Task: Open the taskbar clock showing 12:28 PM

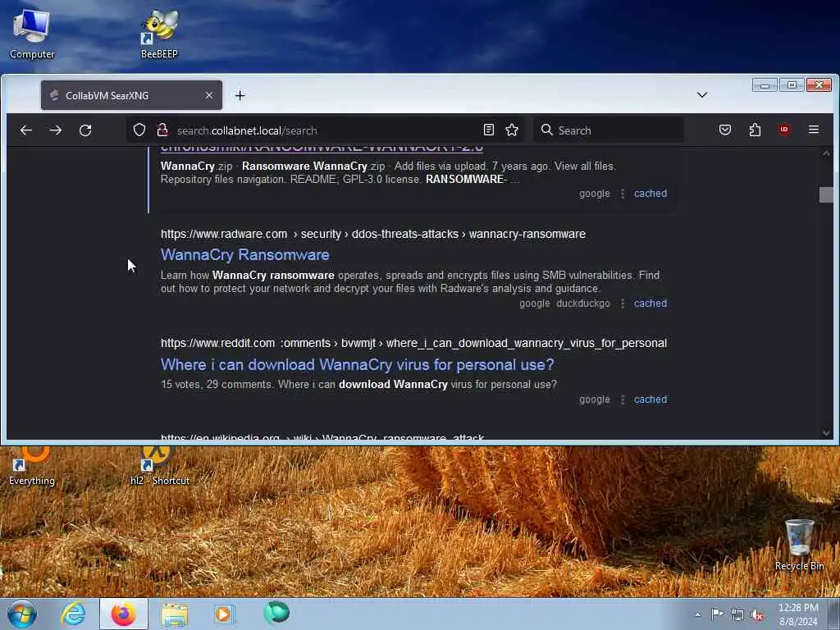Action: [x=798, y=614]
